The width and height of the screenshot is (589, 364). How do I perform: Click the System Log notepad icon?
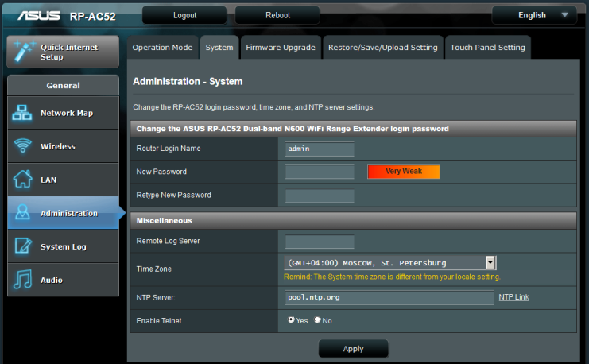click(x=23, y=246)
